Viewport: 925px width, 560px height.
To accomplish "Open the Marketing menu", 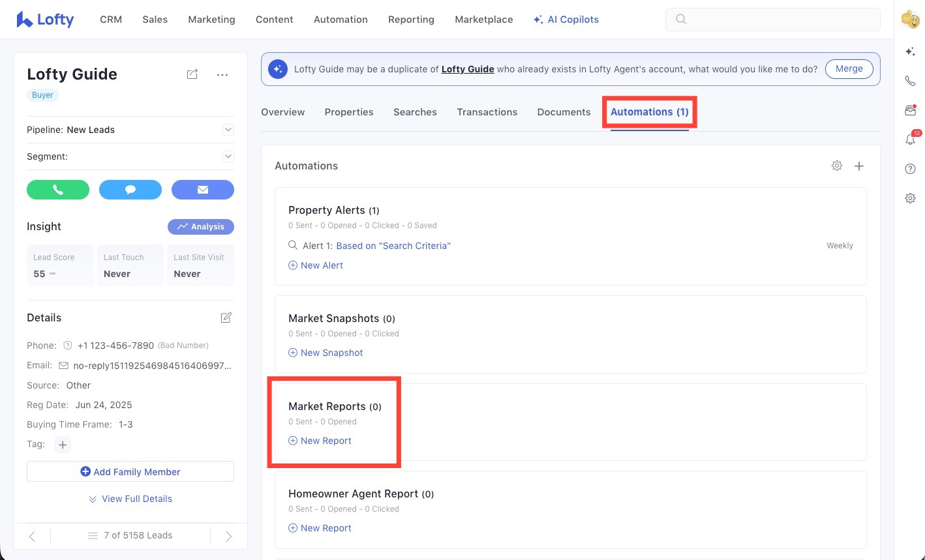I will click(211, 20).
